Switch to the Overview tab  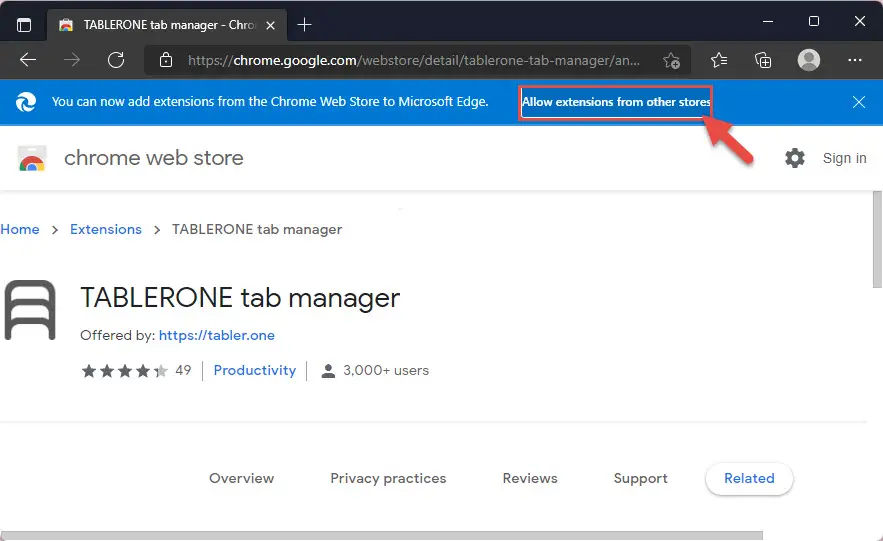tap(242, 478)
